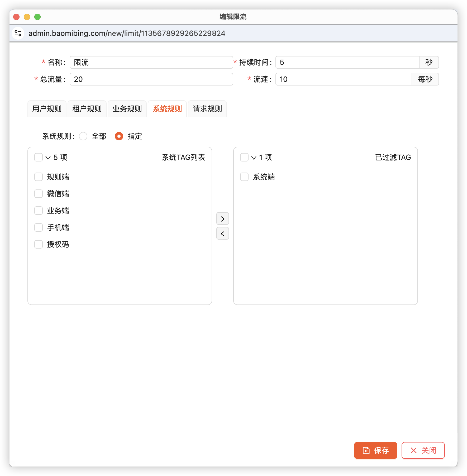
Task: Toggle the select-all checkbox of 系统TAG列表
Action: 38,157
